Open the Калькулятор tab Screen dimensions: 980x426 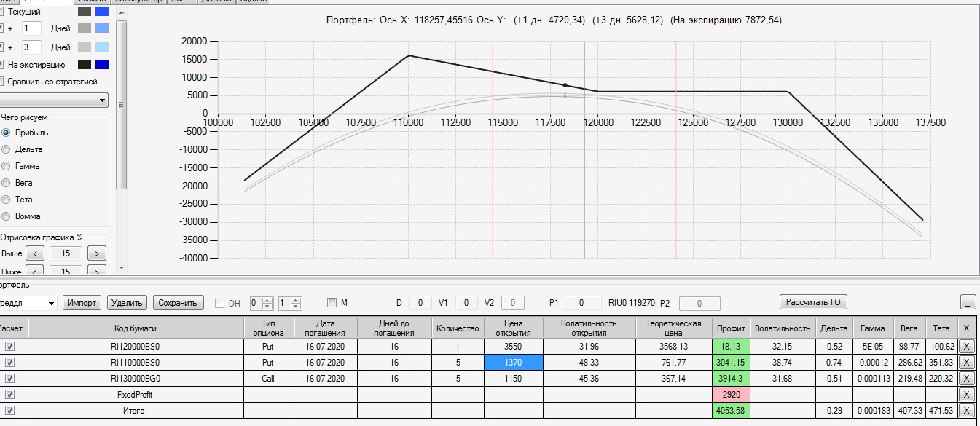pyautogui.click(x=138, y=1)
